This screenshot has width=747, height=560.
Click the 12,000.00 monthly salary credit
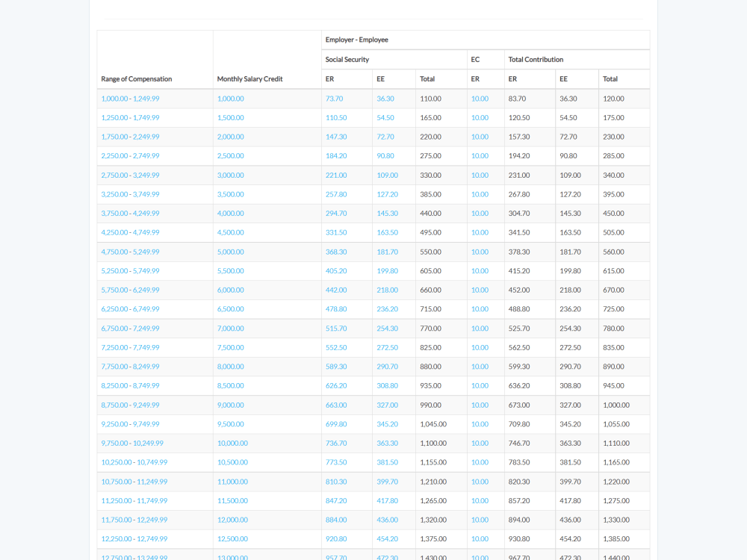tap(232, 520)
